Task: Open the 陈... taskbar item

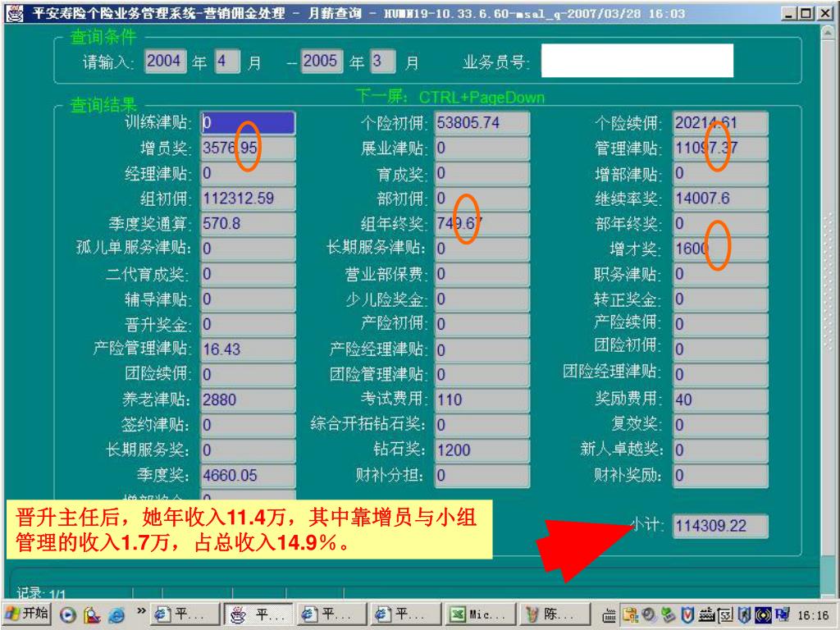Action: (x=554, y=614)
